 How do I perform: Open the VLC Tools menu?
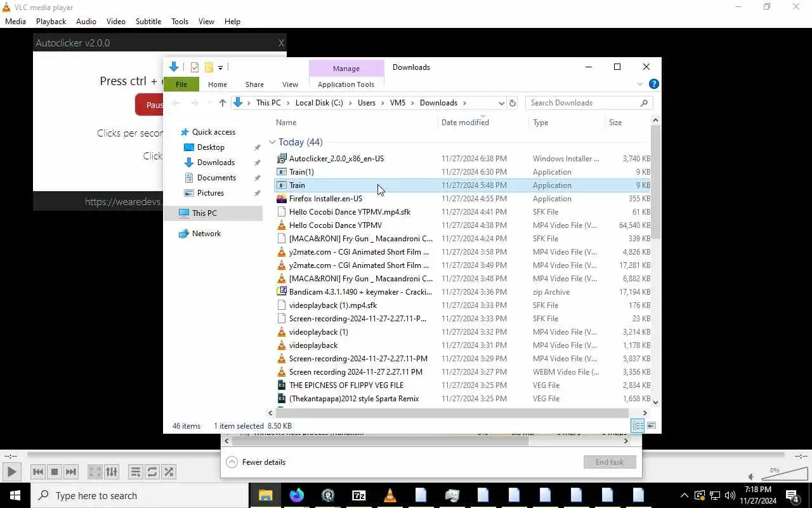click(x=180, y=21)
